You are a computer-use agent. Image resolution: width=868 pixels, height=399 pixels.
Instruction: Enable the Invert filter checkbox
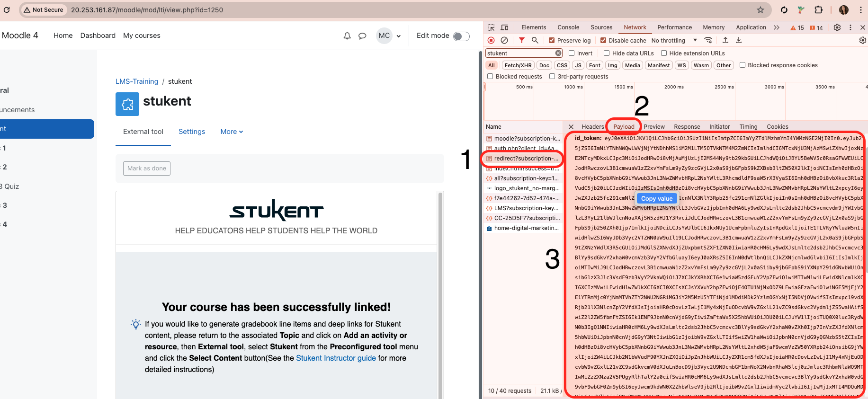pyautogui.click(x=572, y=53)
